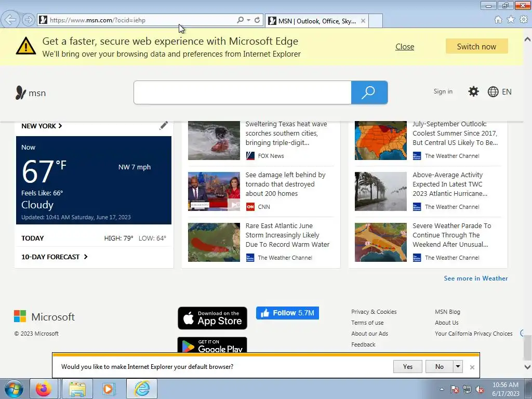Image resolution: width=532 pixels, height=399 pixels.
Task: Open the dropdown beside the No button
Action: pos(458,366)
